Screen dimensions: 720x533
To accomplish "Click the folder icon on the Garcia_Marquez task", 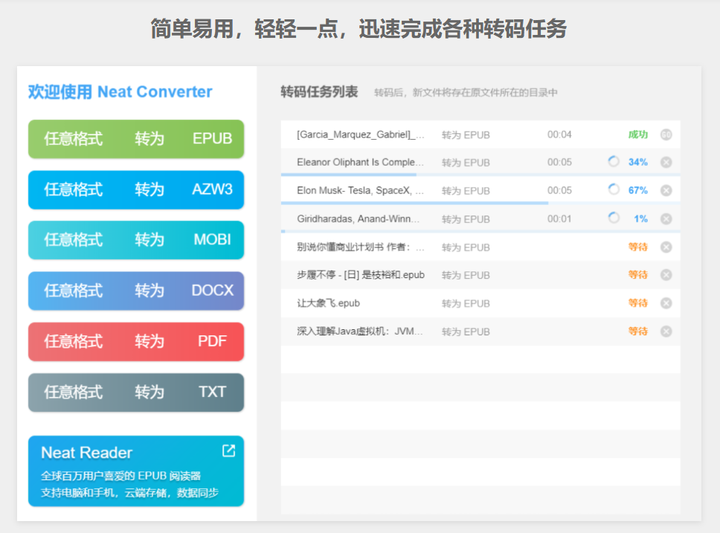I will point(666,135).
